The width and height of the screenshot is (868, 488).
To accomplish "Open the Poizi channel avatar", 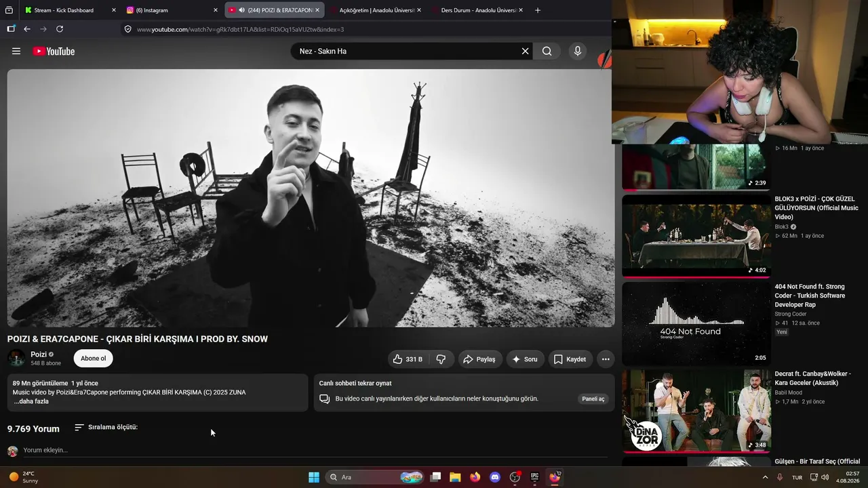I will click(x=16, y=359).
